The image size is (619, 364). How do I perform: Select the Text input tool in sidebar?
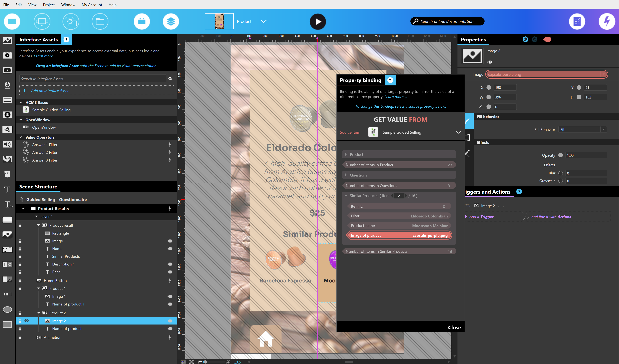point(7,250)
